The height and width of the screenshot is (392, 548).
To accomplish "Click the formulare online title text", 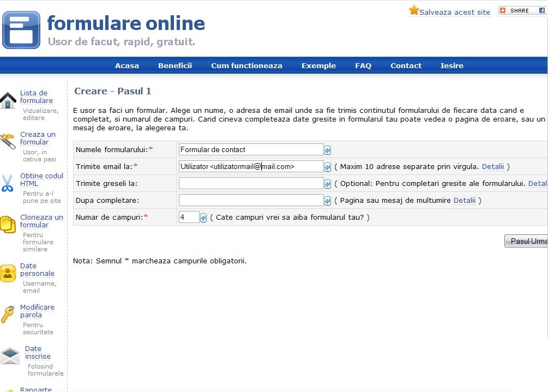I will click(x=126, y=23).
